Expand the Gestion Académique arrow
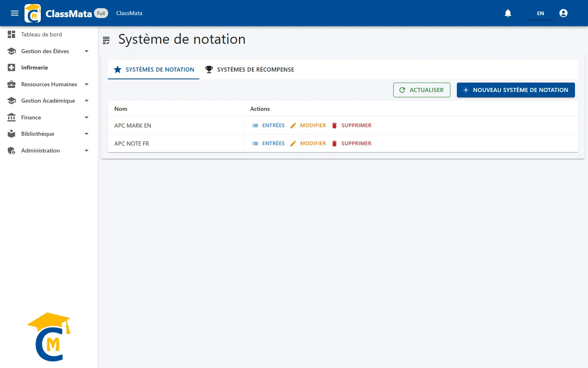This screenshot has width=588, height=368. pos(87,101)
